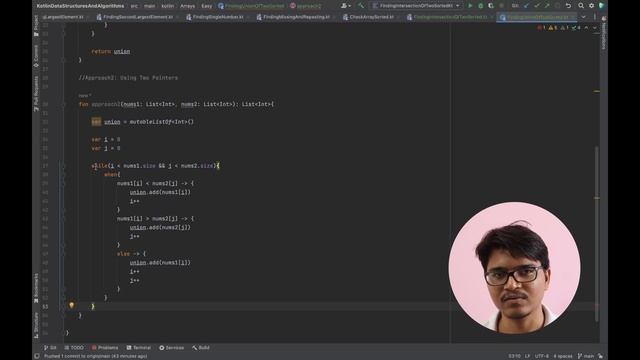Image resolution: width=640 pixels, height=360 pixels.
Task: Start debugging with the bug icon
Action: (480, 6)
